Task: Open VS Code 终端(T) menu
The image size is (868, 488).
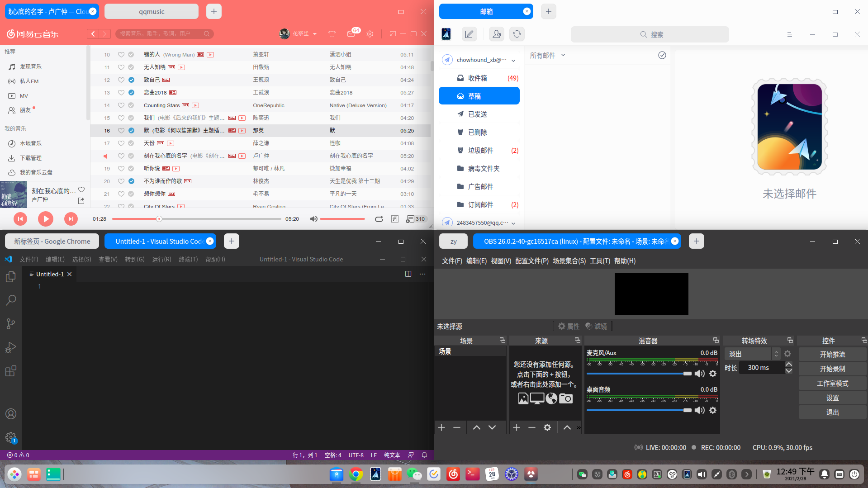Action: coord(188,259)
